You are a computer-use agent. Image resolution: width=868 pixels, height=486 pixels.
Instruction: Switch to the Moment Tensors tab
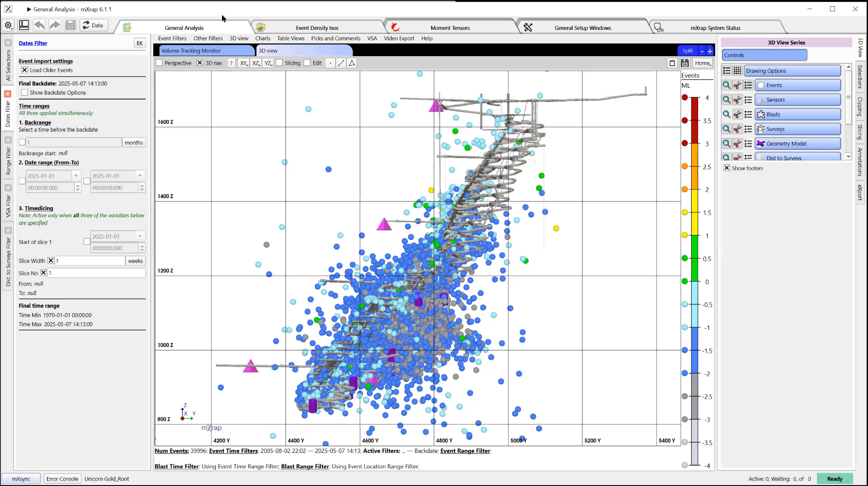[x=450, y=28]
